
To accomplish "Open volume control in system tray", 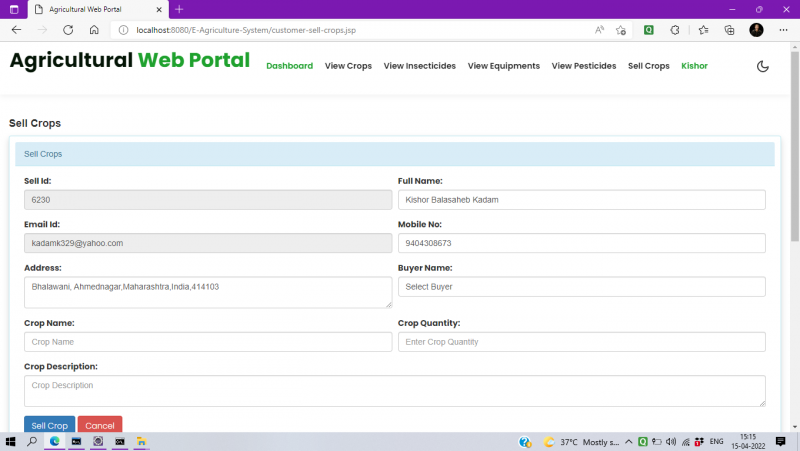I will pos(671,442).
